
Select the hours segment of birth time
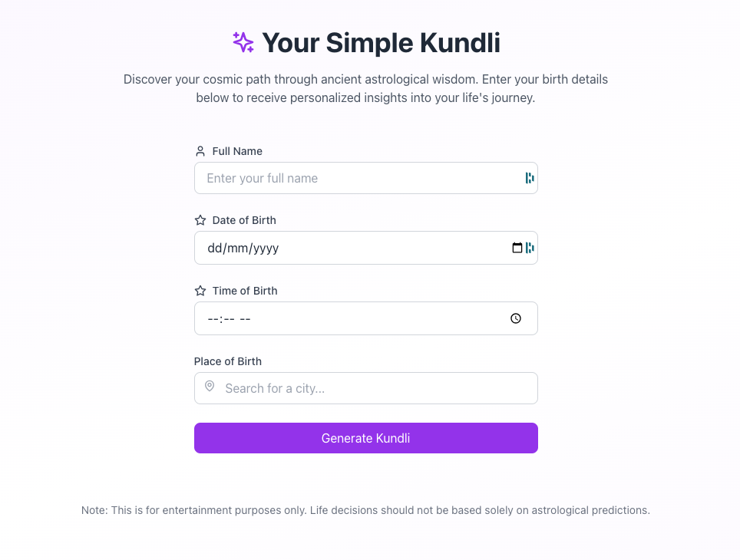(x=213, y=318)
